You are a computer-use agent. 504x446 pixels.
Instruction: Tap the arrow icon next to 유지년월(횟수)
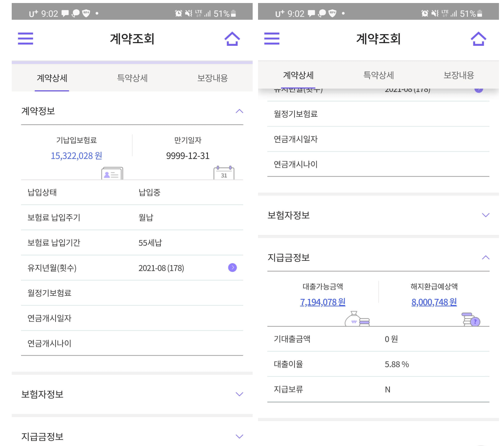pos(232,267)
